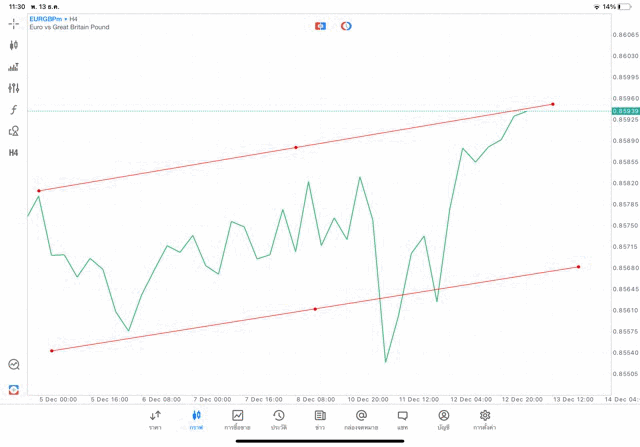
Task: Tap the red-blue sync icon at bottom left
Action: pyautogui.click(x=14, y=389)
